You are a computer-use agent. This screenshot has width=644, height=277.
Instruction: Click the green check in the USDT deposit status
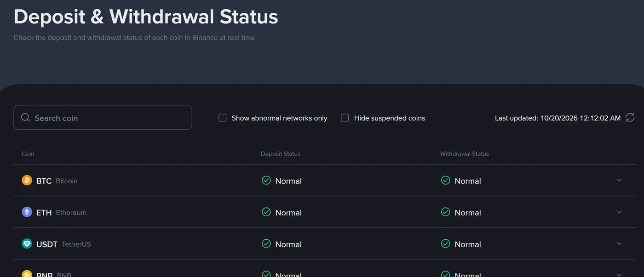[266, 244]
